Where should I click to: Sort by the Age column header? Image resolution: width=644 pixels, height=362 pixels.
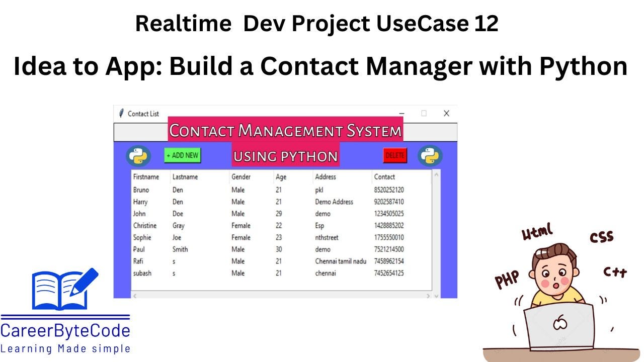280,177
